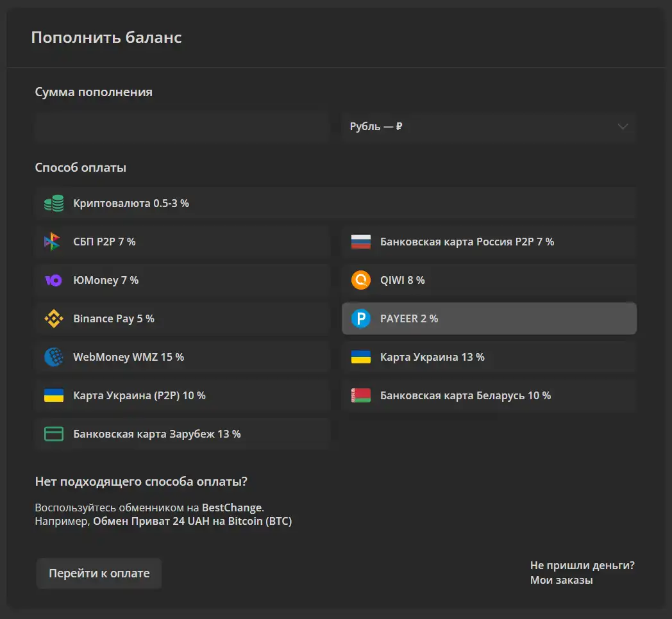Choose Банковская карта Зарубеж 13 % option
This screenshot has width=672, height=619.
(x=182, y=434)
